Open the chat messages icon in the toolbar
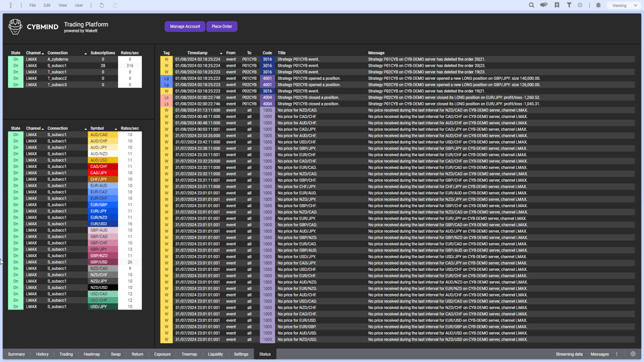Viewport: 644px width, 362px height. pos(544,5)
